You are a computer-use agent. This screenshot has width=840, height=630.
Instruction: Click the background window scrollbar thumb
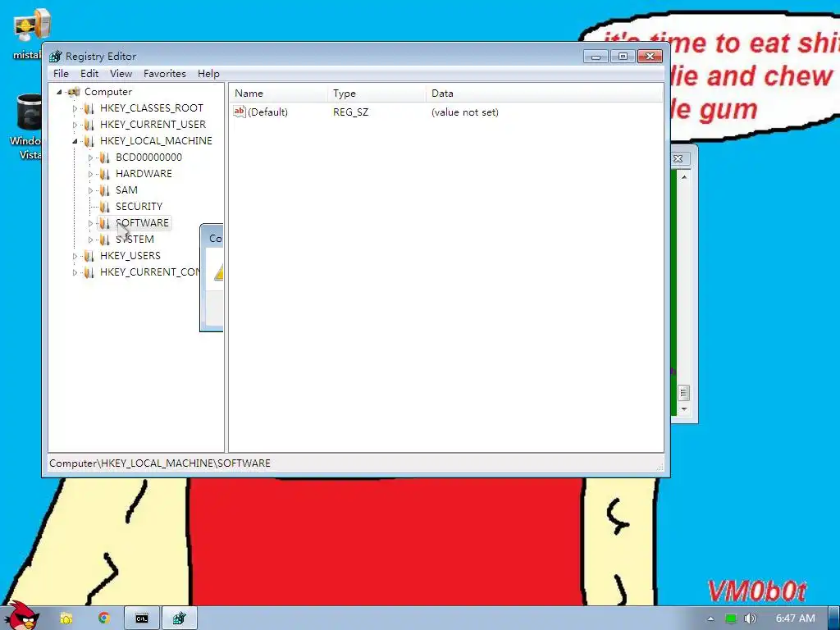pos(683,393)
